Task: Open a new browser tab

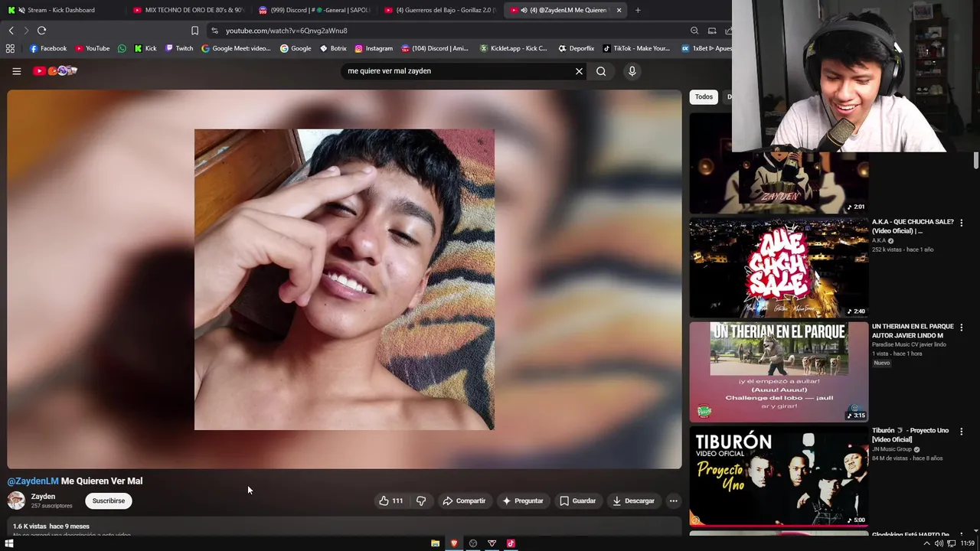Action: click(638, 10)
